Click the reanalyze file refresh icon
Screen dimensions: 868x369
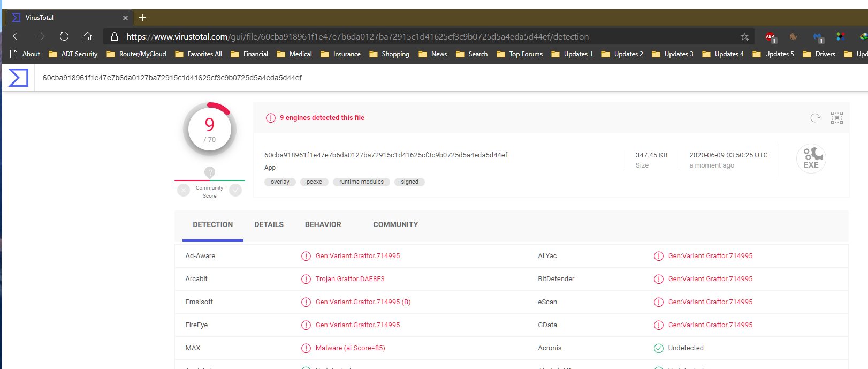tap(815, 118)
